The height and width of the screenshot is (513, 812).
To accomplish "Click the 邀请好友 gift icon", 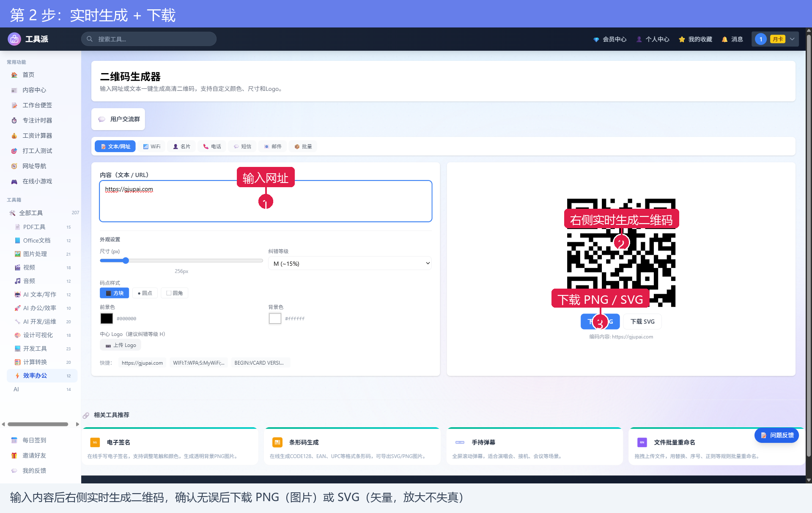I will coord(14,456).
